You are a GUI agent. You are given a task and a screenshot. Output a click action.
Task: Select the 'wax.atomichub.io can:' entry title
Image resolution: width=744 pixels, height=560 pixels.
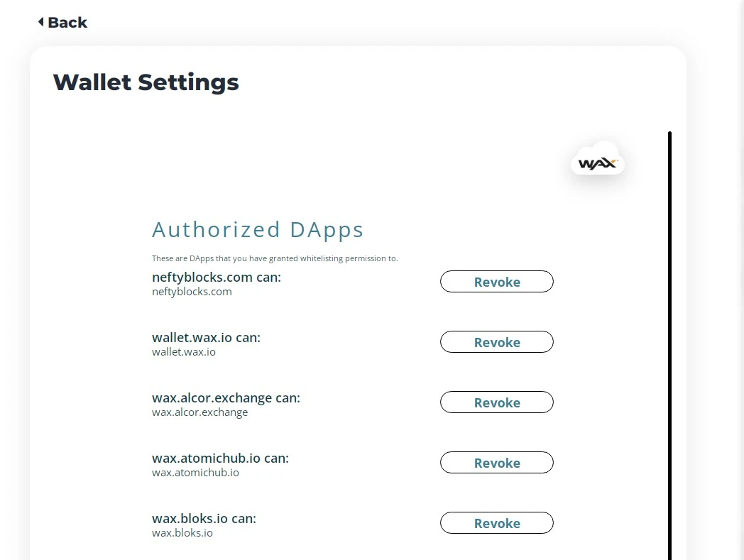220,458
